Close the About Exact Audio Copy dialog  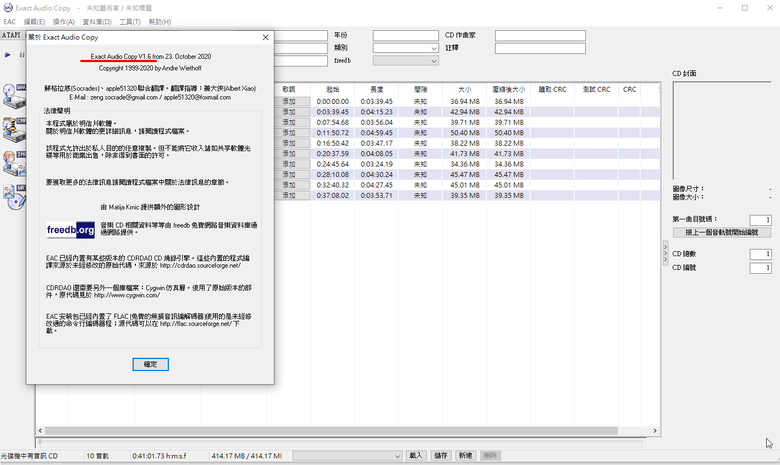pyautogui.click(x=265, y=37)
